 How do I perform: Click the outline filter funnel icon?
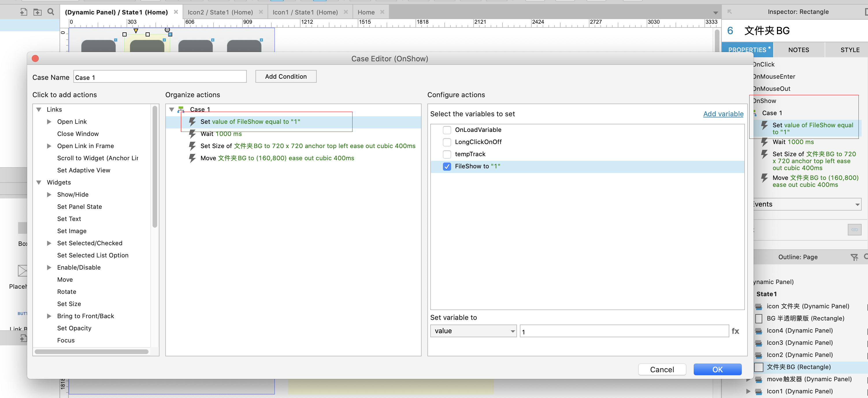click(854, 257)
